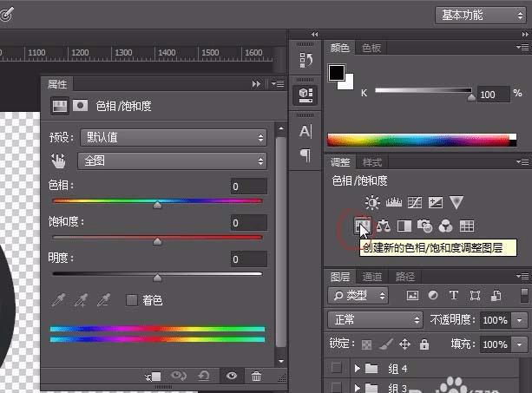The width and height of the screenshot is (532, 393).
Task: Enable the 着色 (Colorize) checkbox
Action: click(132, 300)
